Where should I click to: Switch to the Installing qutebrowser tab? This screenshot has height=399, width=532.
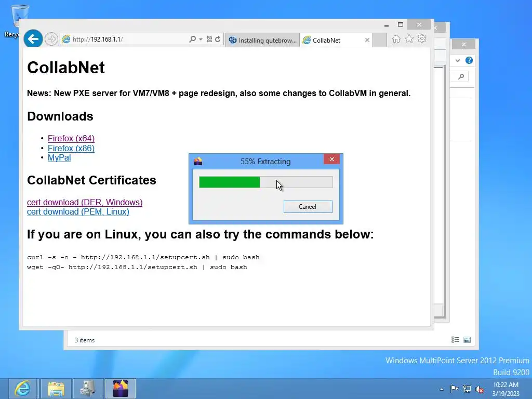262,40
